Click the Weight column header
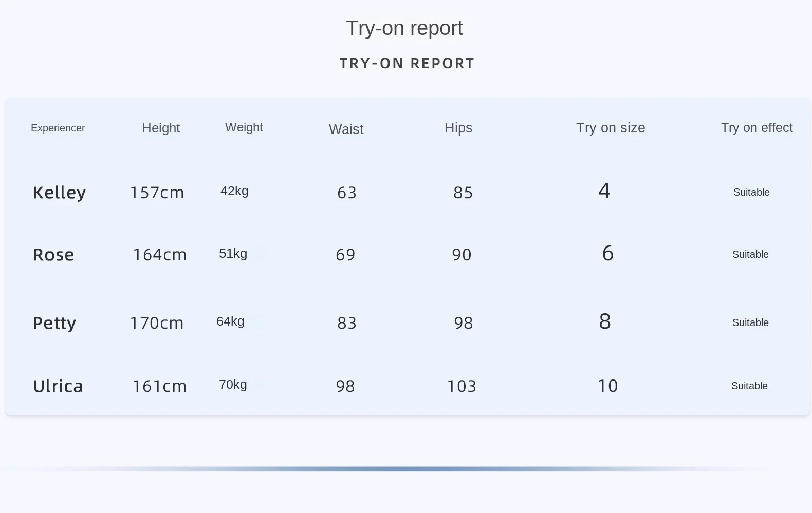The height and width of the screenshot is (513, 812). (244, 127)
